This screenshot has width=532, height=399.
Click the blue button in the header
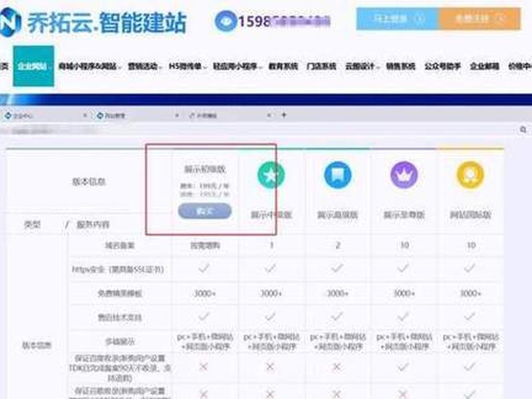pos(397,19)
